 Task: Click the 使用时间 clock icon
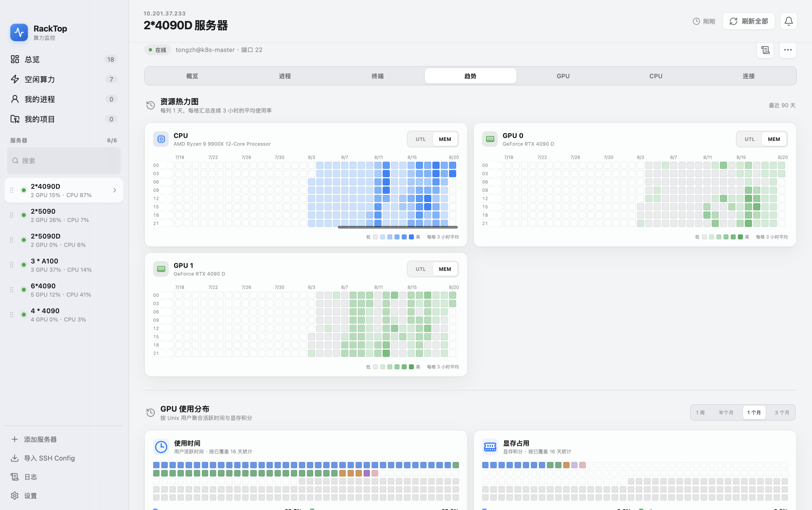pos(161,447)
